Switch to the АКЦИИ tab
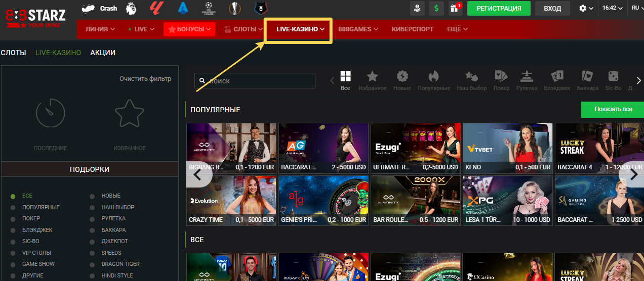 pyautogui.click(x=103, y=53)
